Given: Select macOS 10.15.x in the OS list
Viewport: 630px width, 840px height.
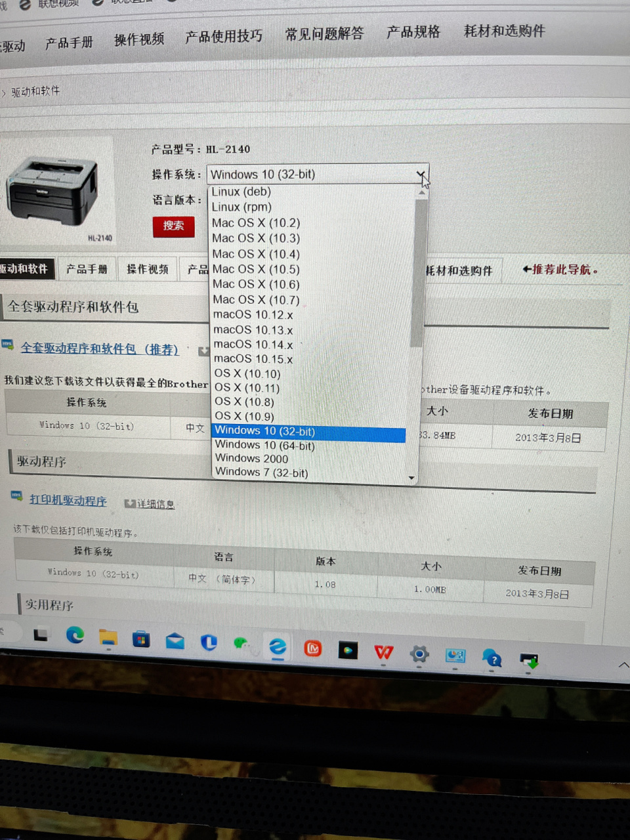Looking at the screenshot, I should click(253, 359).
